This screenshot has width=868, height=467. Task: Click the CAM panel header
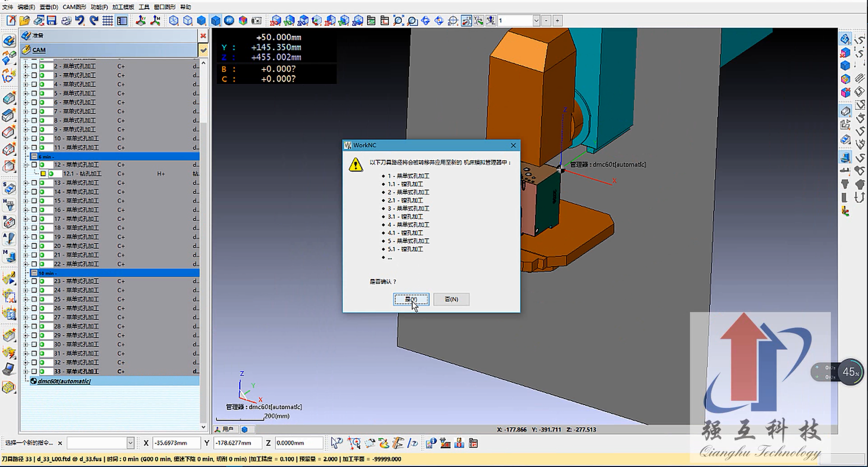coord(109,50)
